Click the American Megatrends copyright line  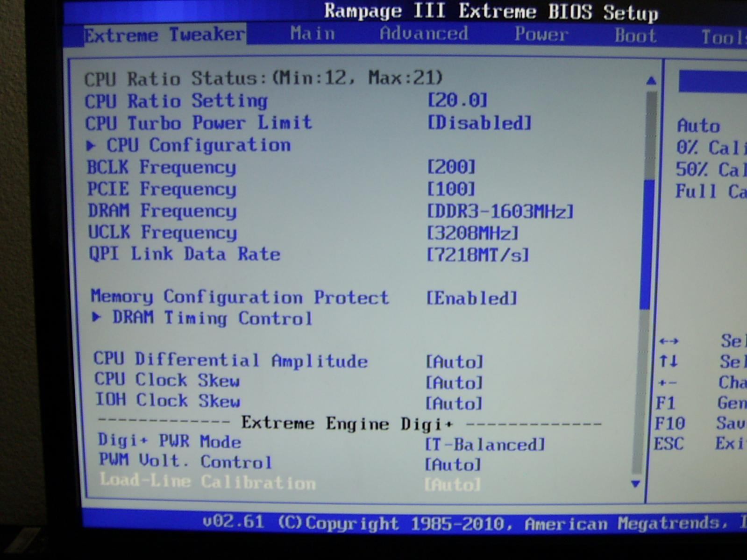pos(474,523)
